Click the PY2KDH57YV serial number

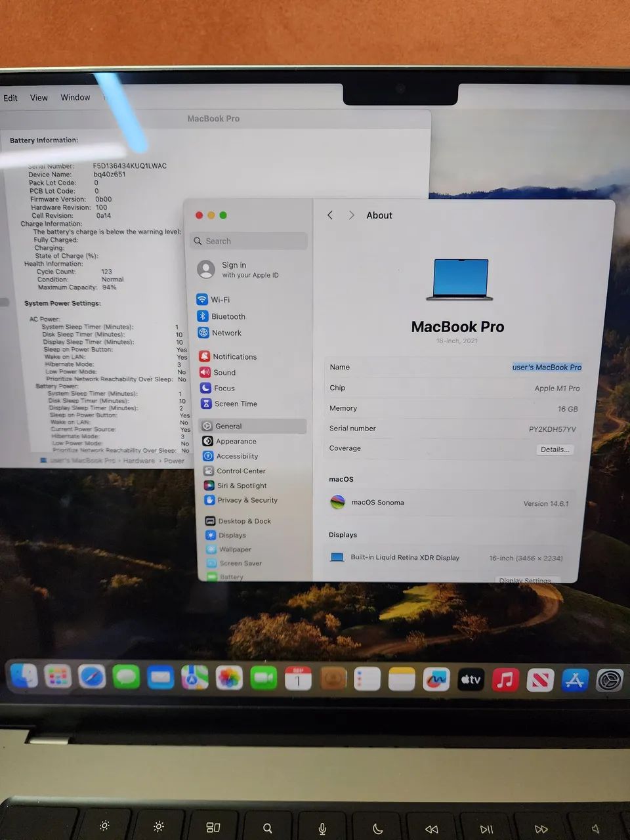point(553,429)
